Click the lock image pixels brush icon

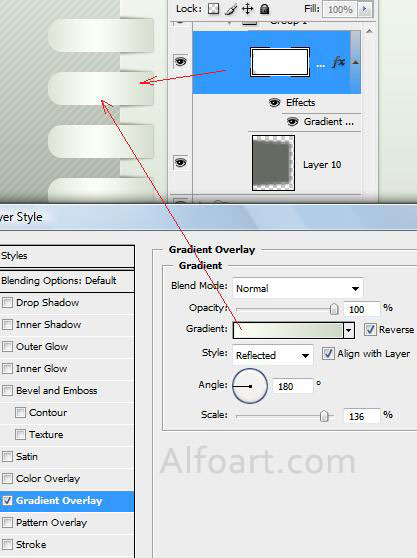point(231,9)
